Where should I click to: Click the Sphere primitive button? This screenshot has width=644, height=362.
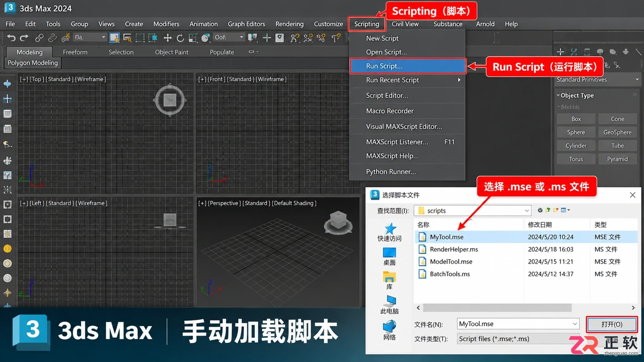pos(576,132)
